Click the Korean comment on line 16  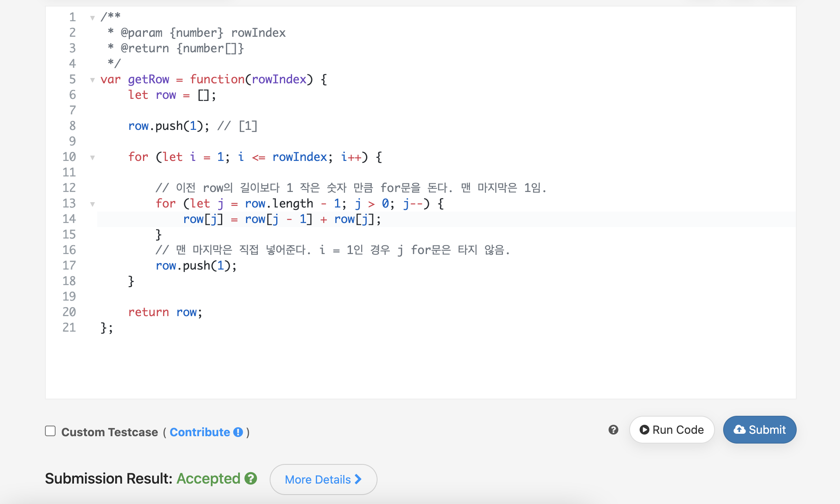point(333,250)
